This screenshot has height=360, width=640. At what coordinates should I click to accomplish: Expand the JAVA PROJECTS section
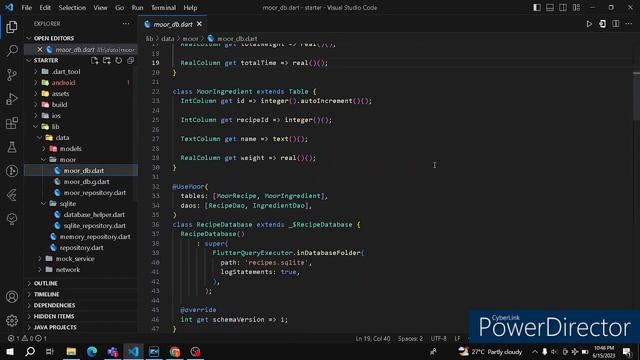(80, 327)
